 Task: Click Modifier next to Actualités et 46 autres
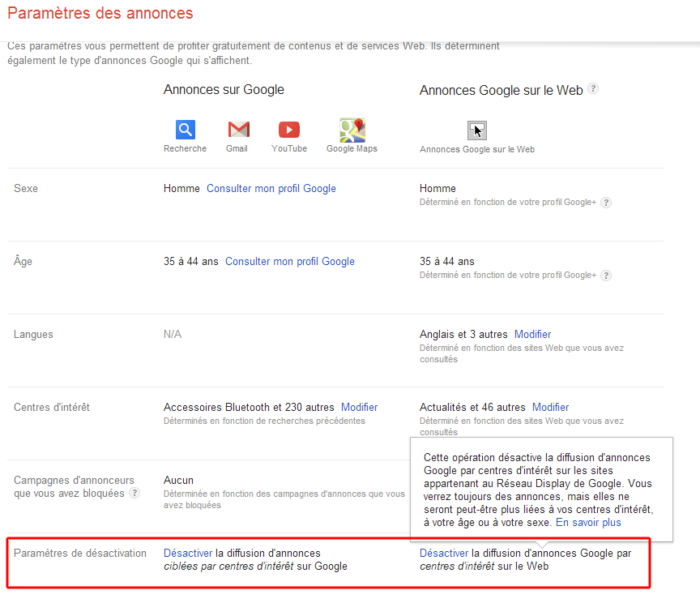click(550, 407)
